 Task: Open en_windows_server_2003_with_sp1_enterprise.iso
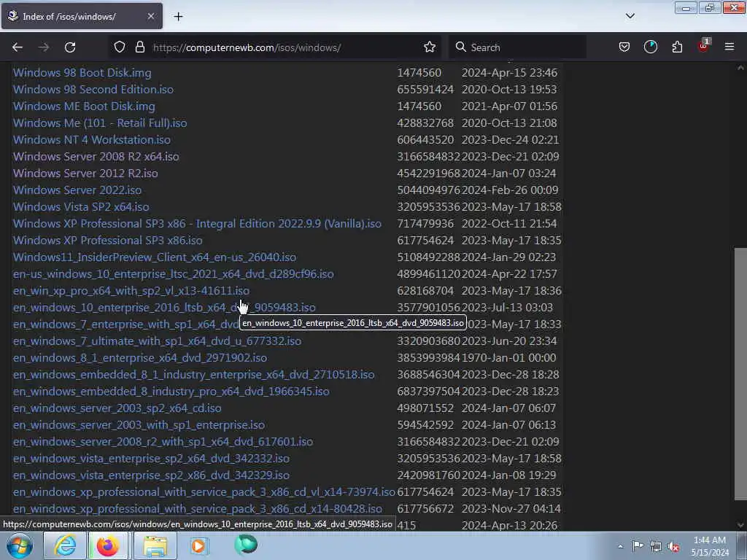[139, 425]
